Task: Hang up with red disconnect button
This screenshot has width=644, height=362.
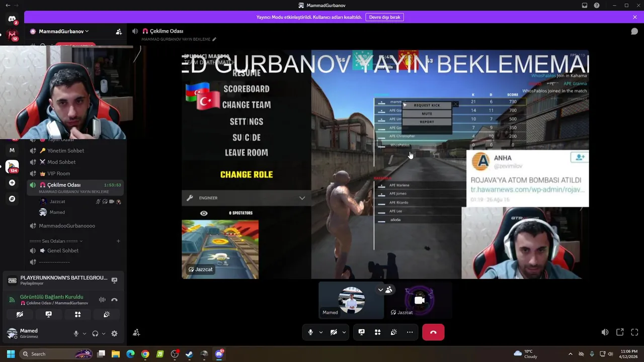Action: (x=433, y=332)
